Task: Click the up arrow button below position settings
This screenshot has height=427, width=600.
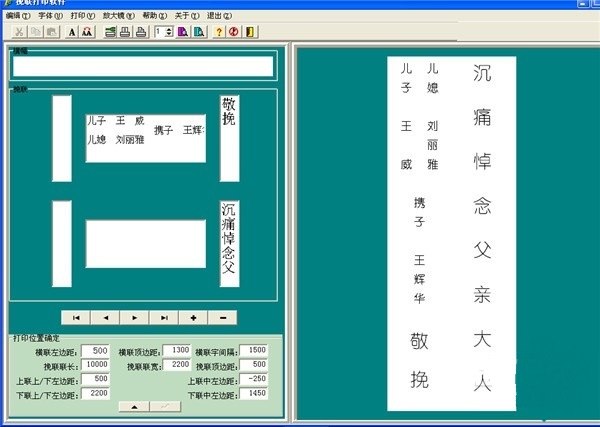Action: [x=134, y=406]
